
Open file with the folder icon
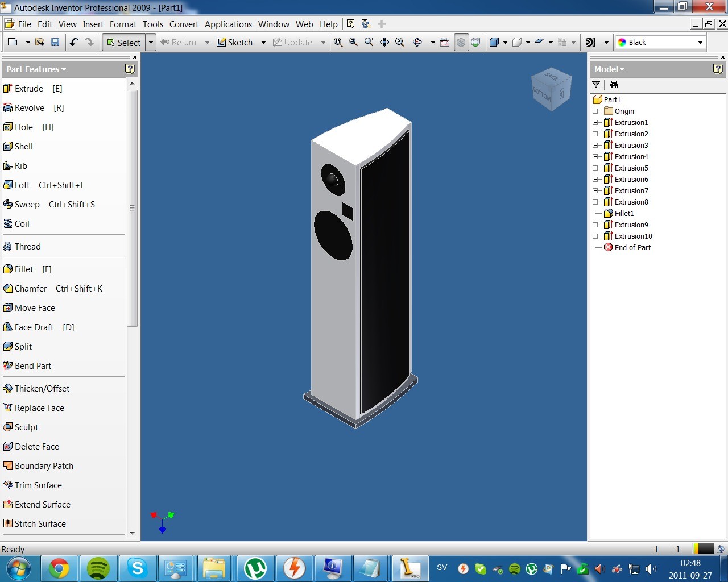coord(40,42)
